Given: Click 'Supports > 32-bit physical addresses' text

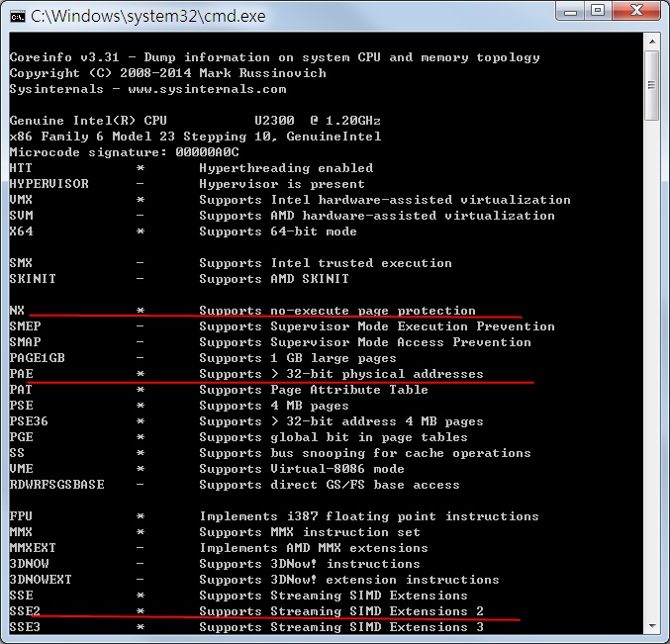Looking at the screenshot, I should pyautogui.click(x=341, y=374).
